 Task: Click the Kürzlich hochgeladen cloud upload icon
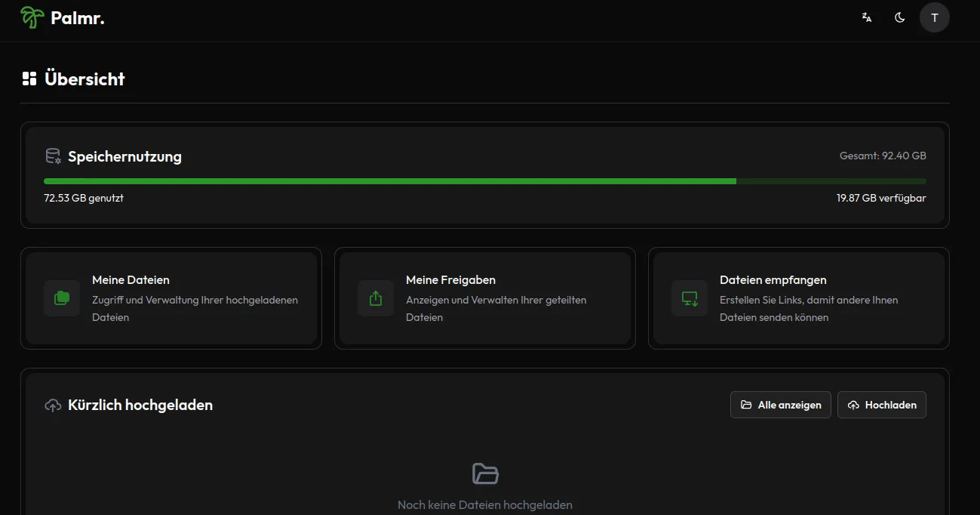[52, 405]
